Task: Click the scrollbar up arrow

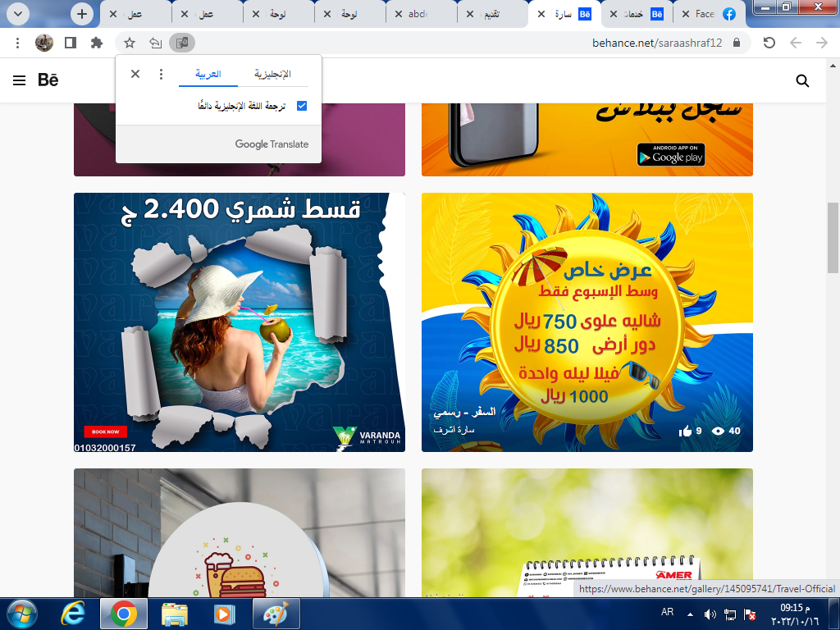Action: pyautogui.click(x=833, y=66)
